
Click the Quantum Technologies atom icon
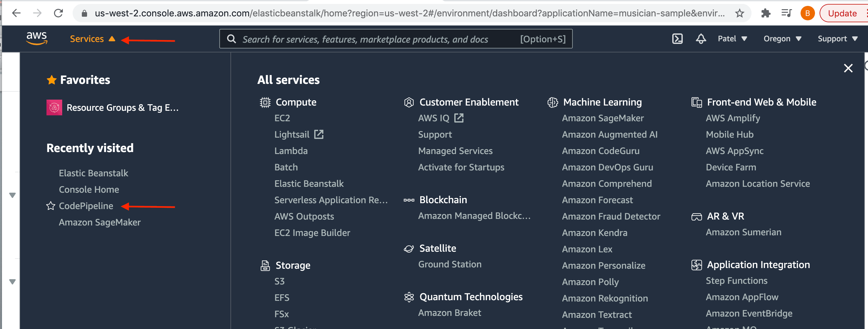click(409, 297)
